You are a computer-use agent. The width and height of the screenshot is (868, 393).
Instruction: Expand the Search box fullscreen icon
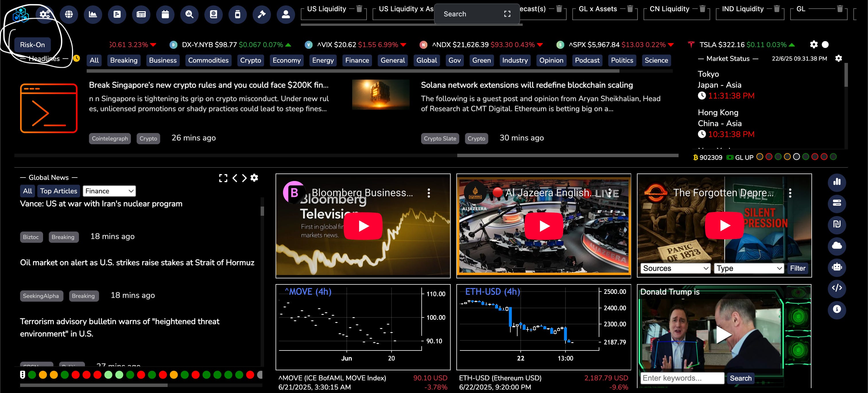(x=507, y=14)
